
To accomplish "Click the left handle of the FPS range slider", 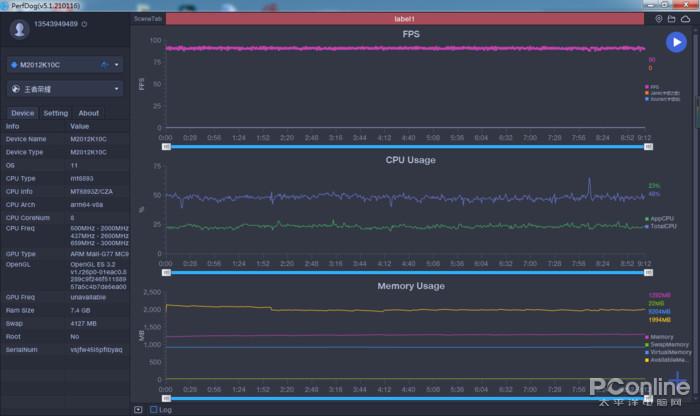I will coord(166,146).
